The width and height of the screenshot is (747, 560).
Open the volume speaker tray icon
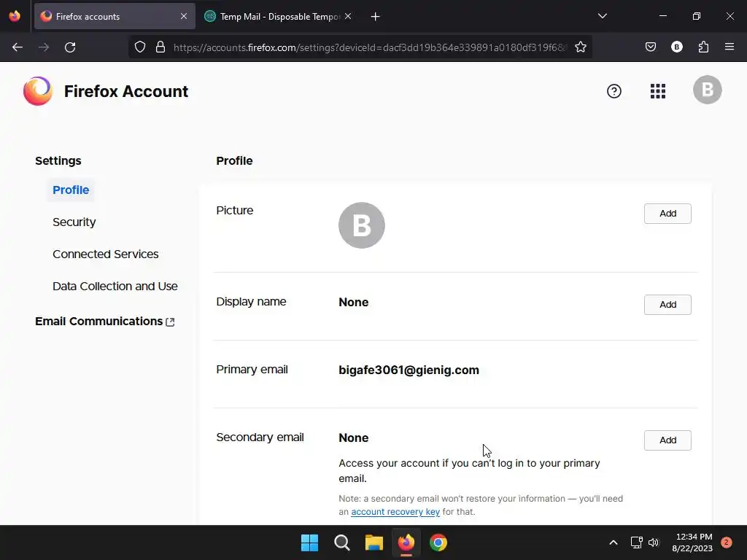(x=654, y=542)
